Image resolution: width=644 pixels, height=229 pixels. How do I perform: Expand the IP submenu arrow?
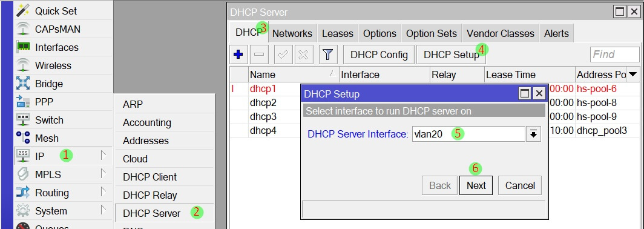click(103, 156)
